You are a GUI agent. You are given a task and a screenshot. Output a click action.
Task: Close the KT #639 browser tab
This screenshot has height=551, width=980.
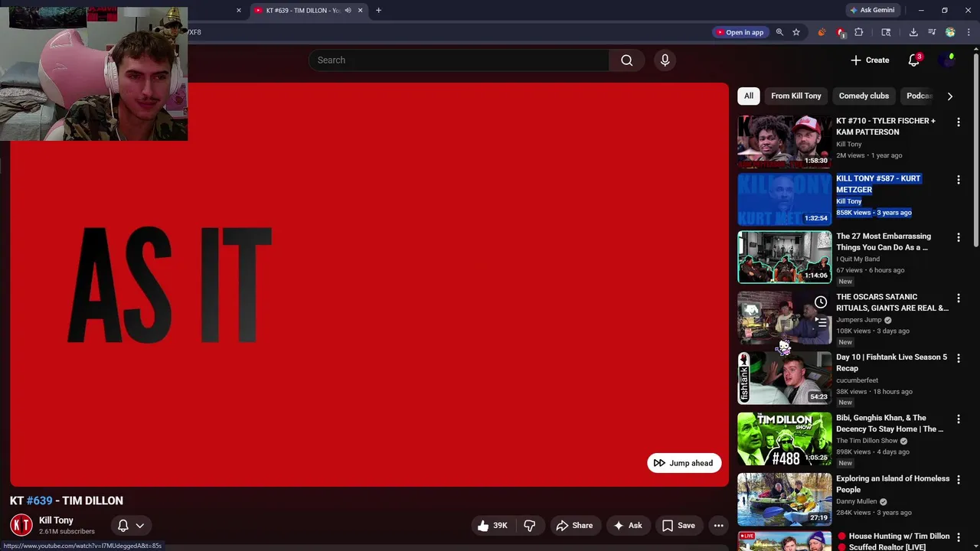[360, 11]
